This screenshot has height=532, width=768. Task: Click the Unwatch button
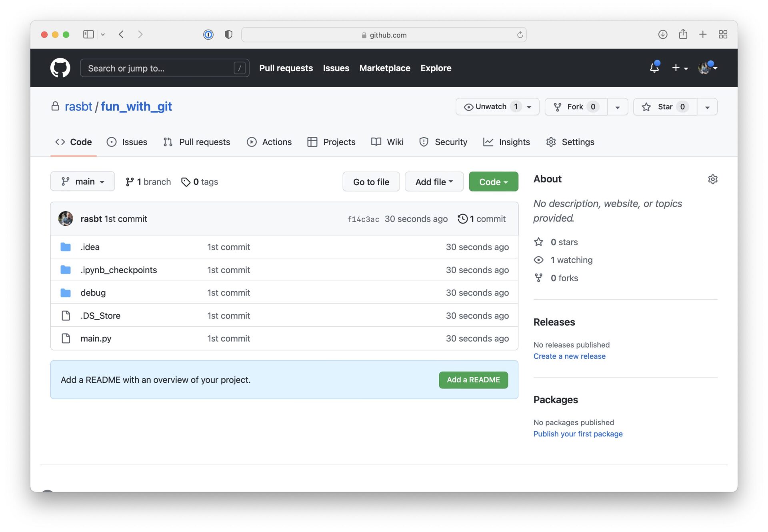(497, 107)
